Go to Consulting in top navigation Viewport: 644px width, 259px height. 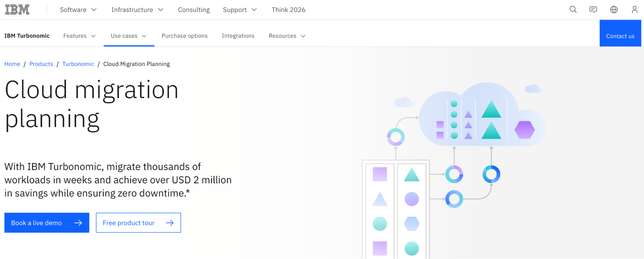tap(194, 10)
